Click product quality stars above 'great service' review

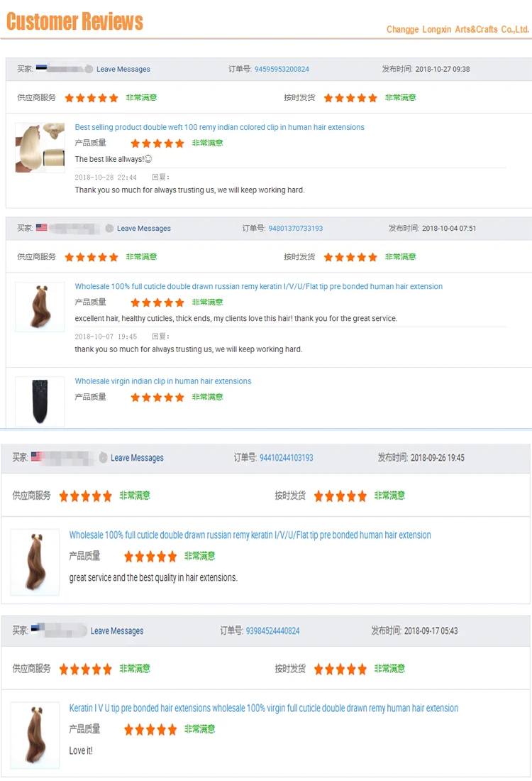pos(150,557)
